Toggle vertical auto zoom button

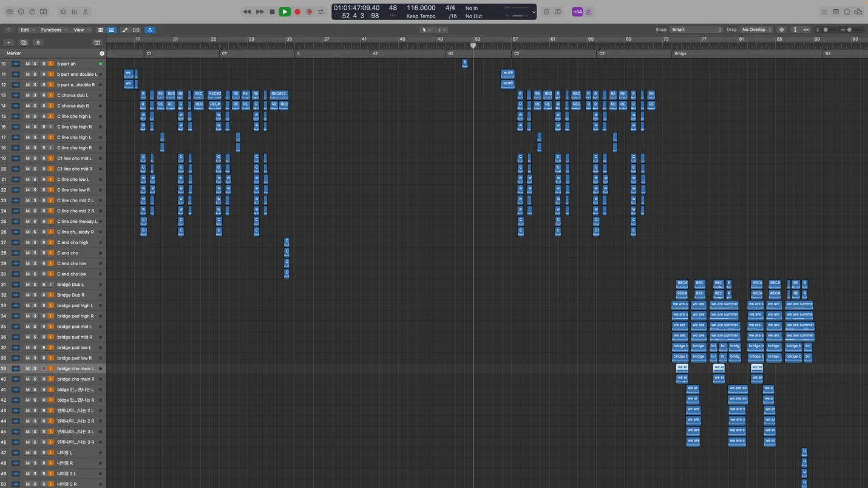pyautogui.click(x=795, y=30)
